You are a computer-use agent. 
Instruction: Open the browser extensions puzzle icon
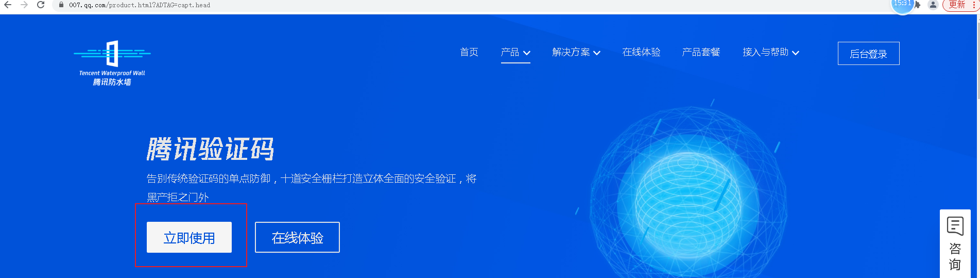918,5
